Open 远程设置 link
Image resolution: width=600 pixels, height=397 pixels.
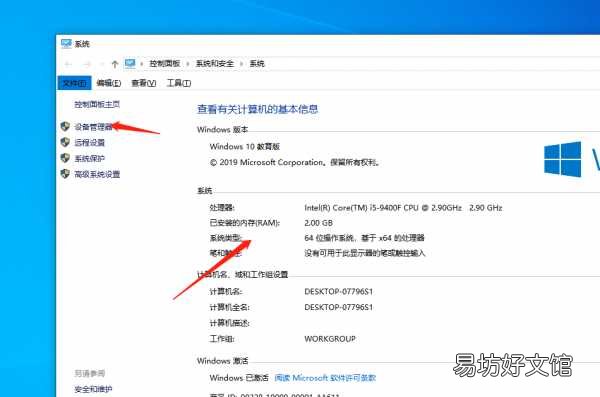pos(90,142)
